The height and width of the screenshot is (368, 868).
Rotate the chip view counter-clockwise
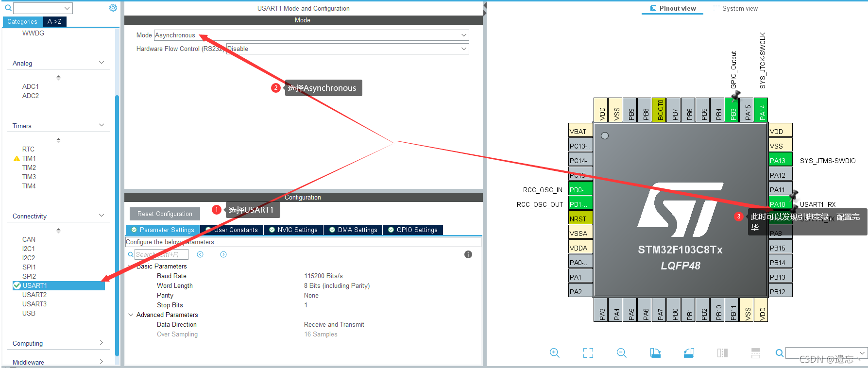[689, 353]
